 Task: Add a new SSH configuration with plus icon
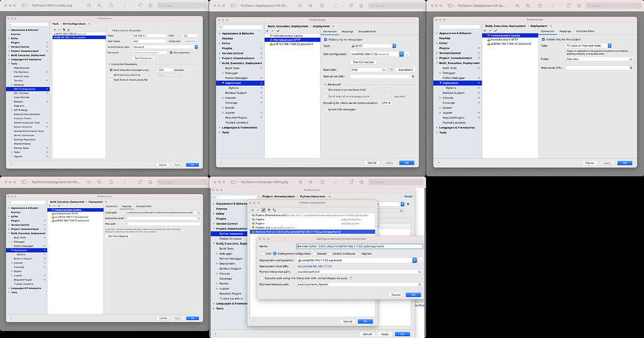(x=55, y=30)
